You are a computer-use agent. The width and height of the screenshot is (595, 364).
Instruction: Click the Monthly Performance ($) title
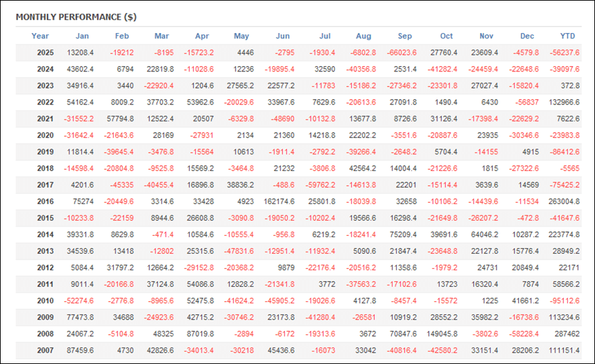76,17
